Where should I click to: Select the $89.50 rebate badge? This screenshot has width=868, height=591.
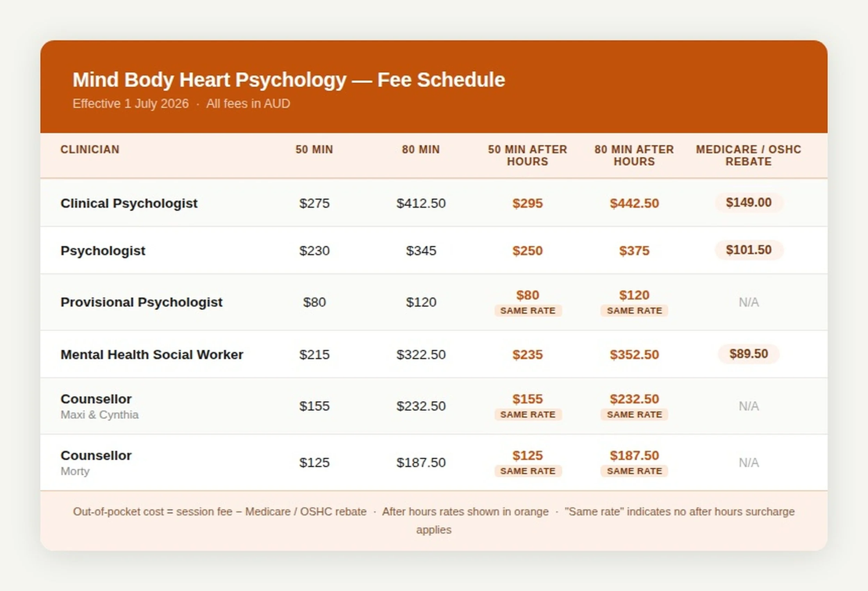[x=749, y=354]
